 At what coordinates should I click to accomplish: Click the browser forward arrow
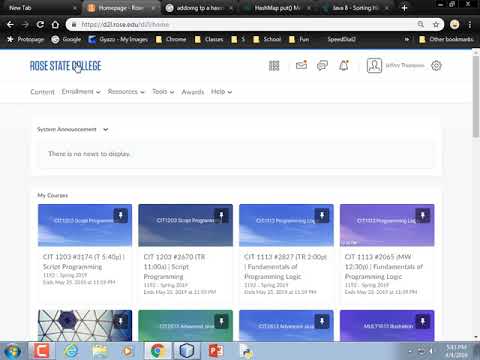(25, 24)
